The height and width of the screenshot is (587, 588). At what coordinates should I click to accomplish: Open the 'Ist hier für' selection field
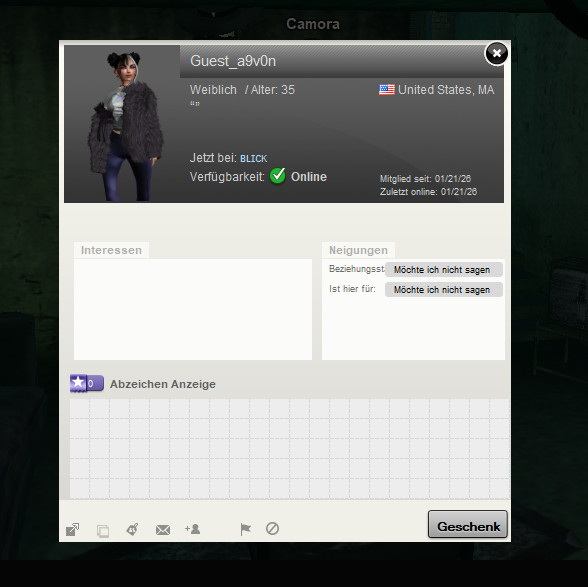pyautogui.click(x=444, y=290)
